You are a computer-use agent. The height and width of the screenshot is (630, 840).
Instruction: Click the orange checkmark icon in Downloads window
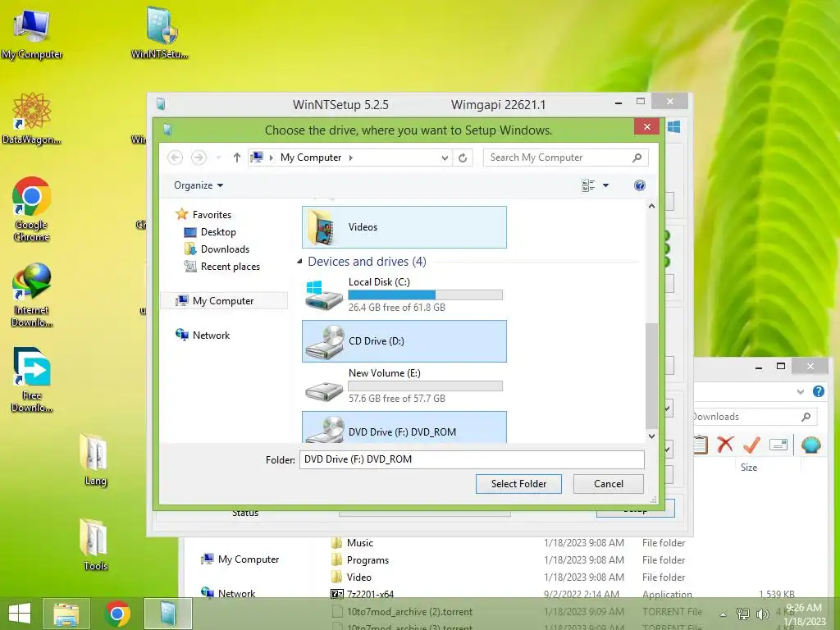[751, 444]
